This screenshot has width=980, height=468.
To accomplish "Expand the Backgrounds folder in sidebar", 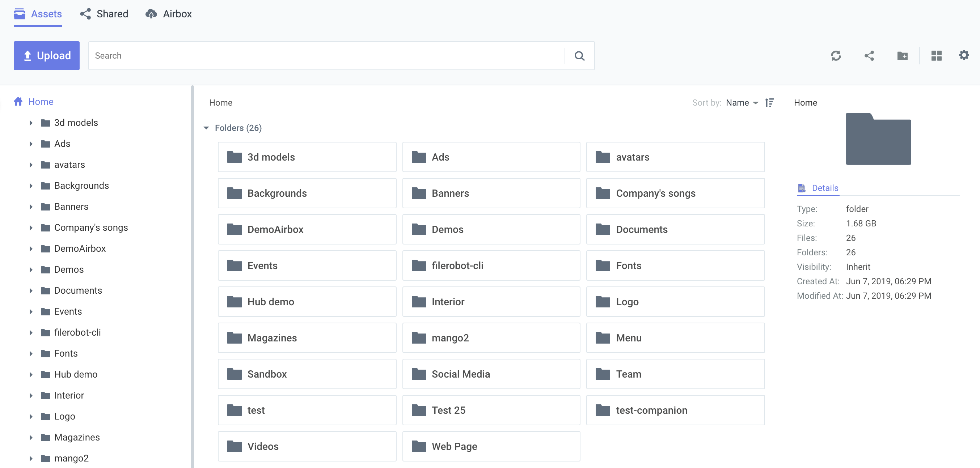I will coord(31,186).
